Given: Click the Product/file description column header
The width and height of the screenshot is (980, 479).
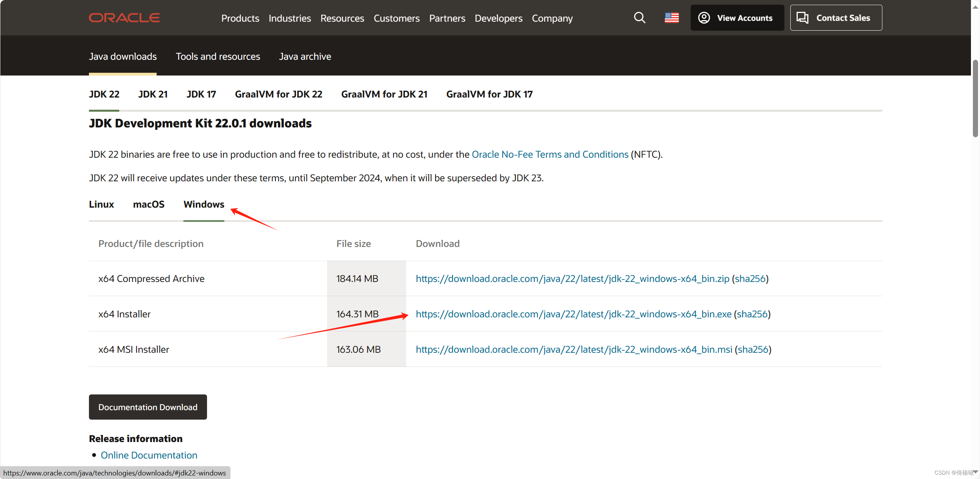Looking at the screenshot, I should 151,243.
